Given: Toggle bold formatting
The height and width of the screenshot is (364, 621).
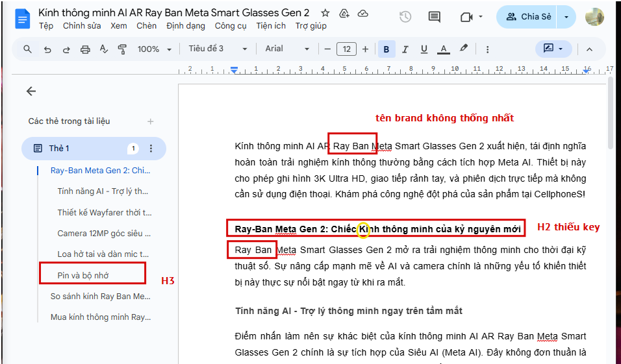Looking at the screenshot, I should 387,49.
